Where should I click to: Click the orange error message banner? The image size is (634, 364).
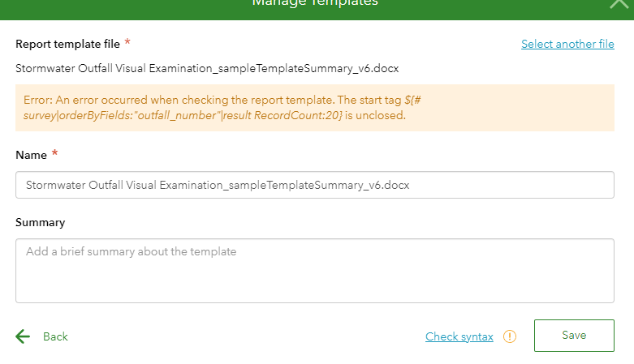315,108
